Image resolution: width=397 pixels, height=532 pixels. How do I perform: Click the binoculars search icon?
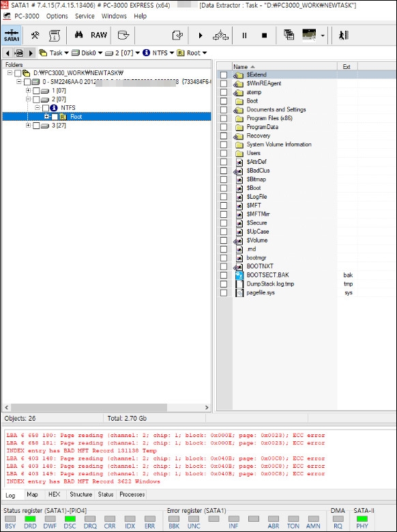tap(78, 35)
